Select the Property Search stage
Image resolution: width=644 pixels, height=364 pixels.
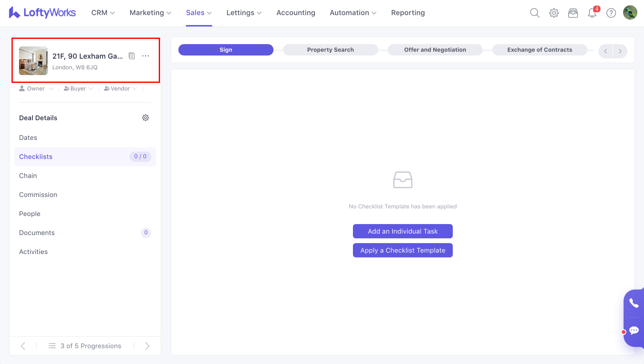[x=330, y=50]
